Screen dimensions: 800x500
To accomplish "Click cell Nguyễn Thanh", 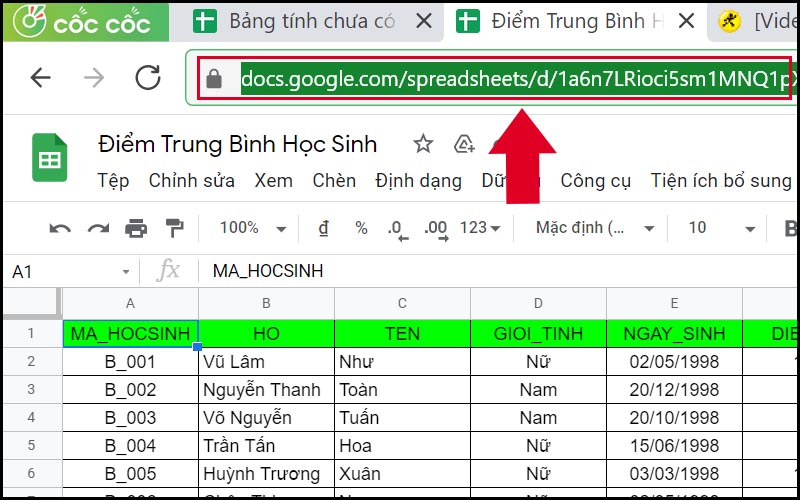I will pyautogui.click(x=266, y=390).
